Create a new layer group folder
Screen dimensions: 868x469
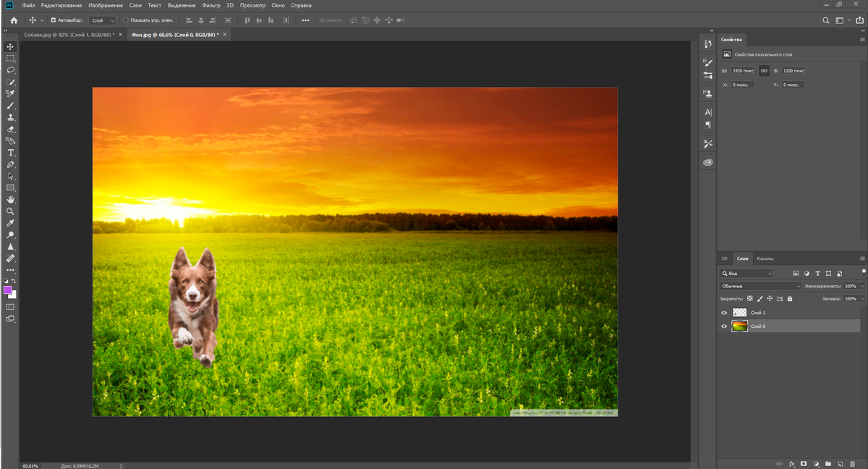coord(827,463)
